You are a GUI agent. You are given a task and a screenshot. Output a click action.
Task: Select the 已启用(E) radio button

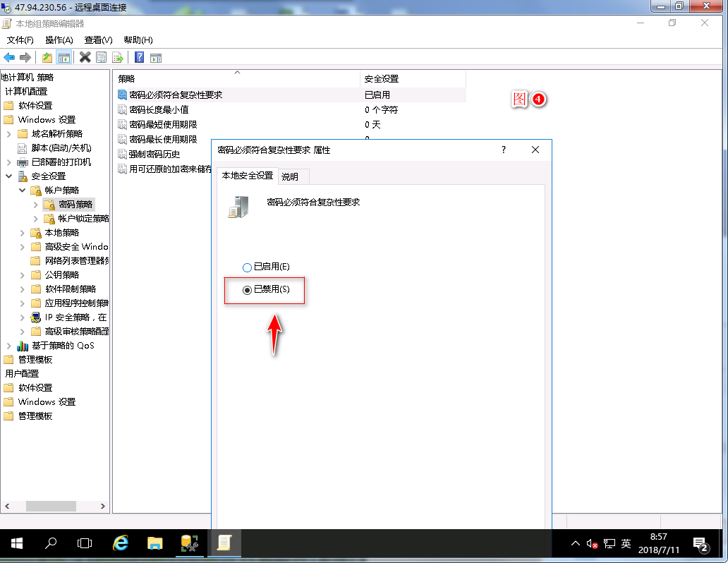(x=247, y=267)
